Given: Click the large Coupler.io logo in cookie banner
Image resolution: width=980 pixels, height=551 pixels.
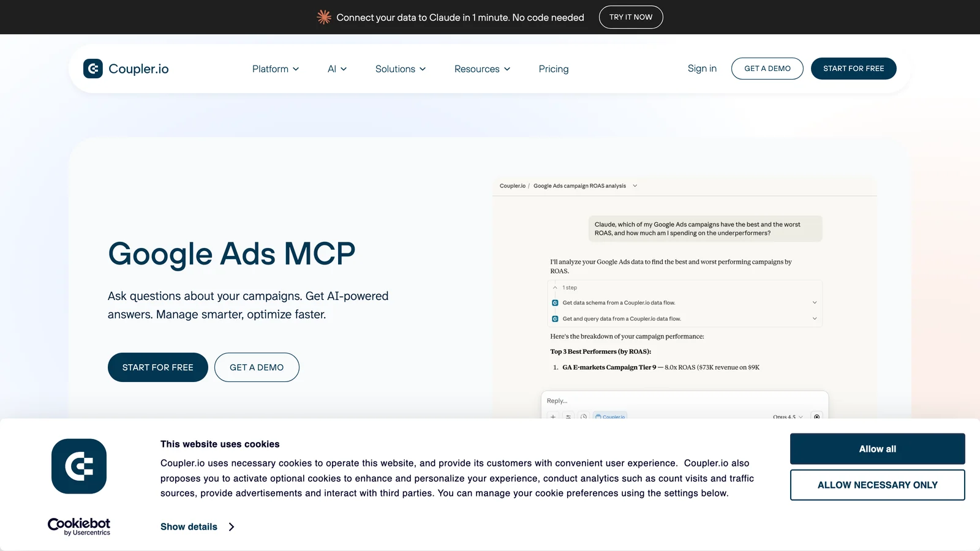Looking at the screenshot, I should coord(79,467).
